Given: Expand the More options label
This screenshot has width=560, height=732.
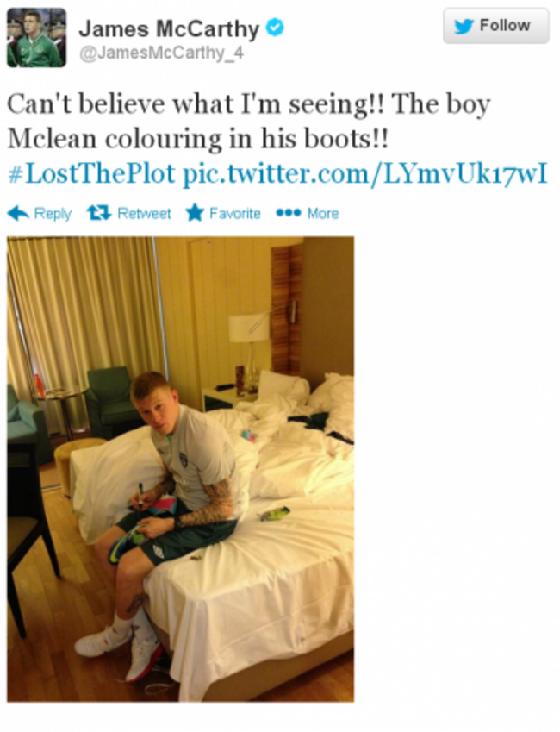Looking at the screenshot, I should [x=323, y=213].
